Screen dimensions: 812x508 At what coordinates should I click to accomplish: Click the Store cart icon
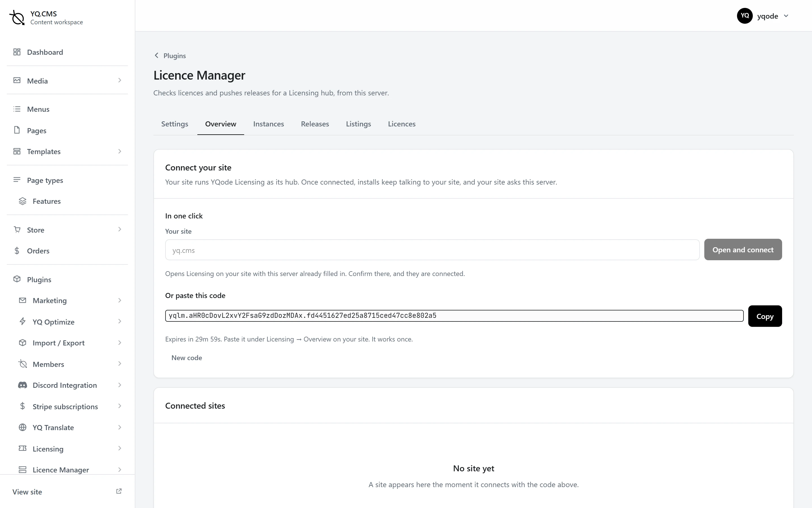[17, 230]
